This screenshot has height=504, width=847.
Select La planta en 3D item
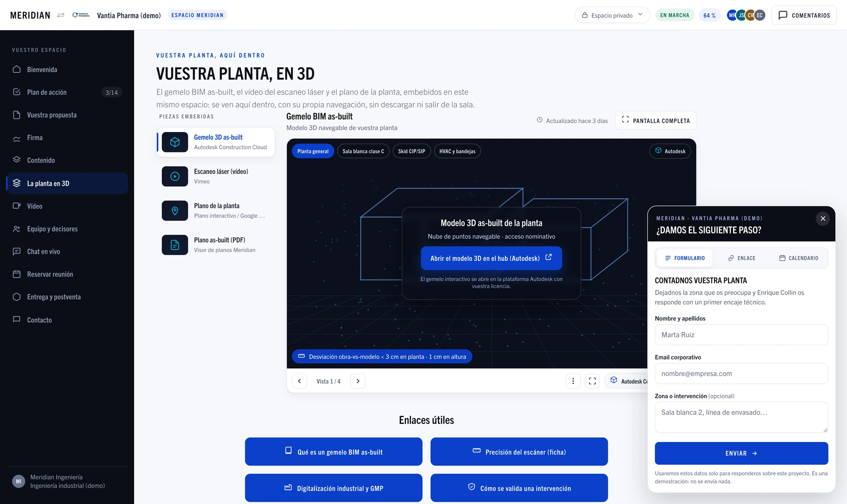coord(67,183)
